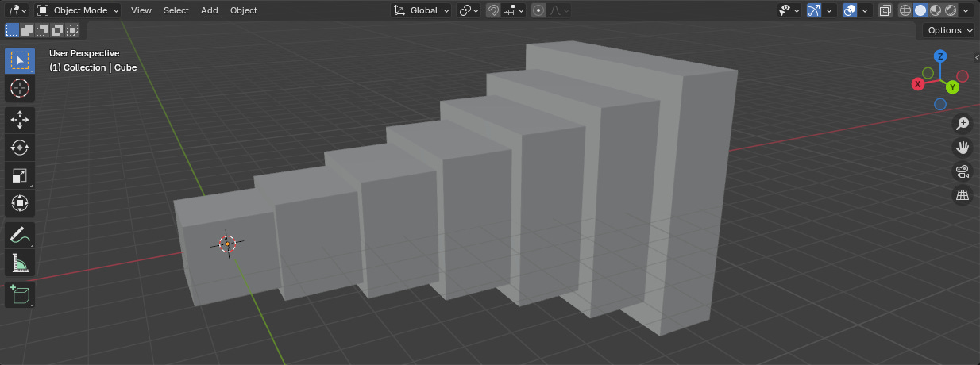Open proportional falloff dropdown
Image resolution: width=980 pixels, height=365 pixels.
559,10
